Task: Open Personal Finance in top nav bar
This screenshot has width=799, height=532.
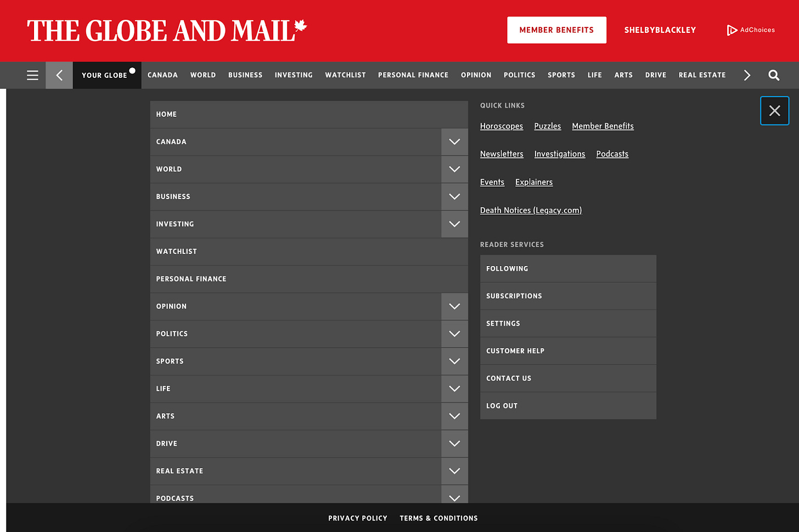Action: (413, 75)
